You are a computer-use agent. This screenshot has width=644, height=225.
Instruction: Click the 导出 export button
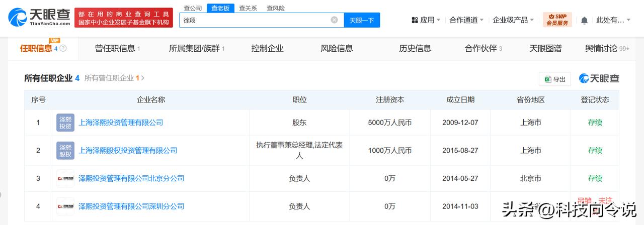tap(555, 79)
